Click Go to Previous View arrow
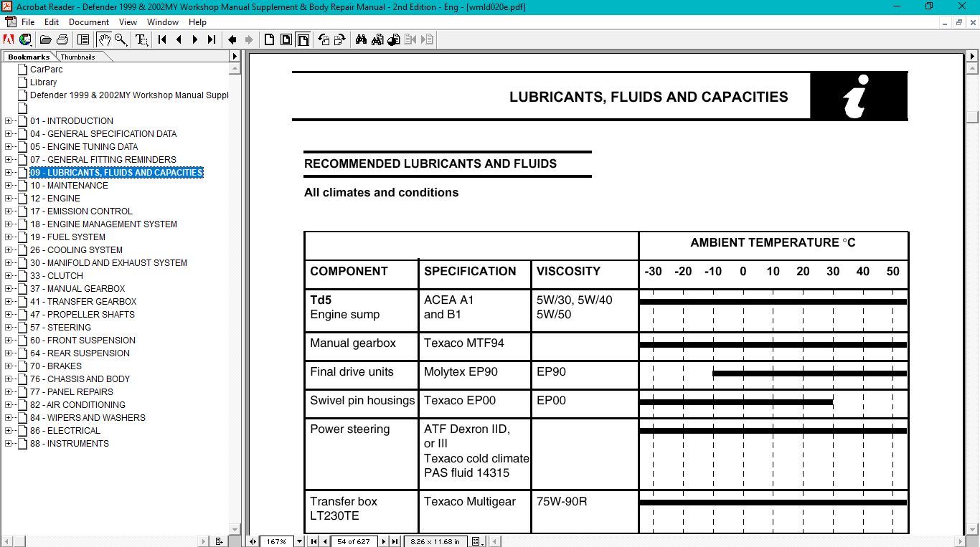 [x=232, y=39]
